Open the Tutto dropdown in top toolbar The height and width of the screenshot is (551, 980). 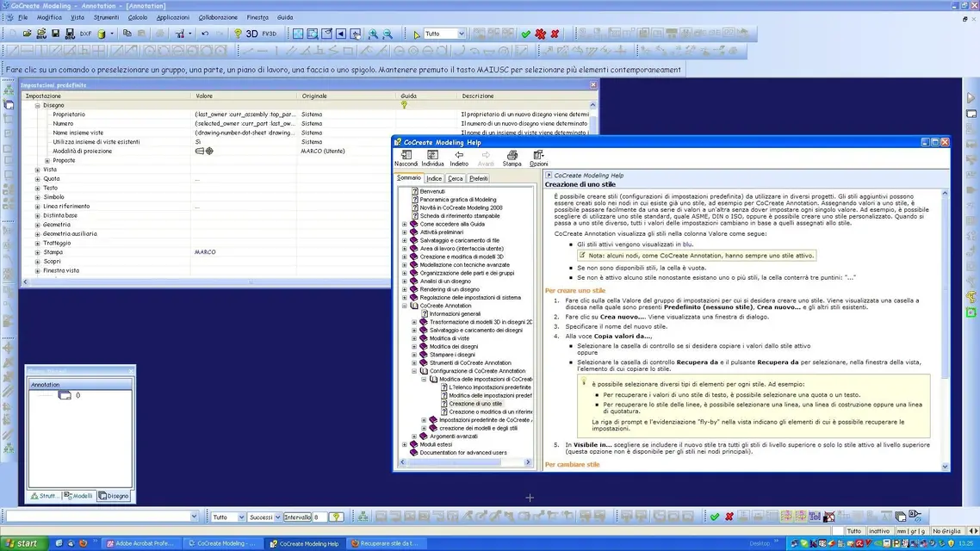[x=462, y=34]
